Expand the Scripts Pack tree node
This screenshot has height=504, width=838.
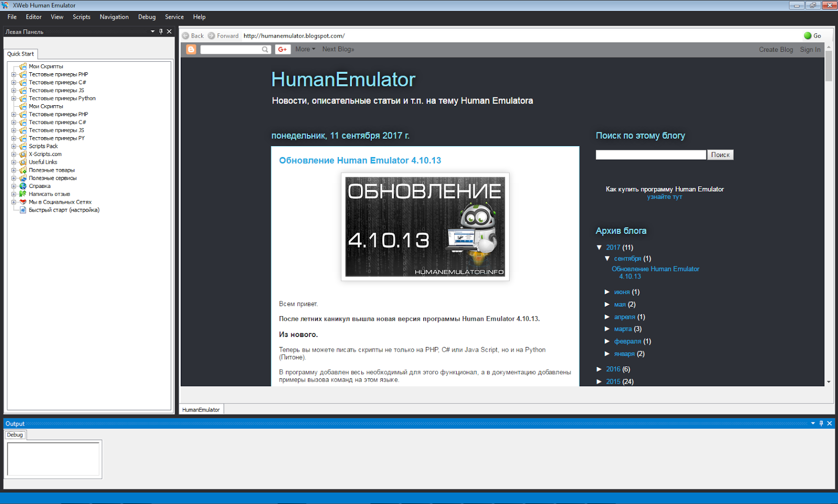click(x=14, y=146)
